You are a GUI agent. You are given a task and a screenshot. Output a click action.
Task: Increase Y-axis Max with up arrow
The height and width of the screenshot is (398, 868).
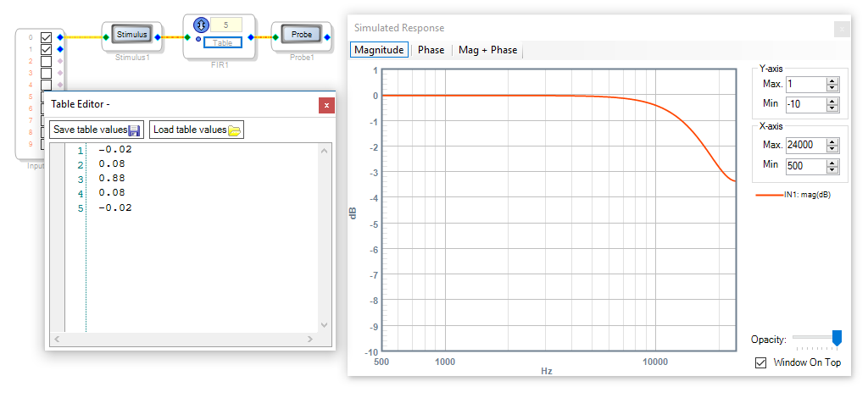[x=832, y=80]
